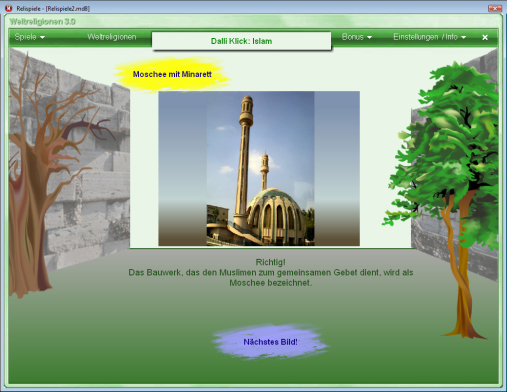Expand the Bonus dropdown menu

[x=357, y=37]
